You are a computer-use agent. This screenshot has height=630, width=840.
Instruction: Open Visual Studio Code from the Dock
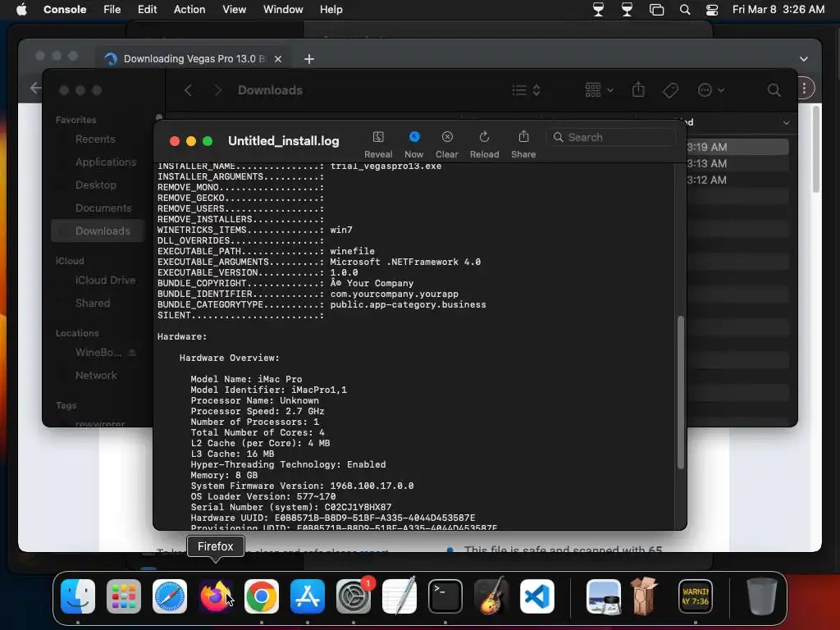[x=536, y=596]
